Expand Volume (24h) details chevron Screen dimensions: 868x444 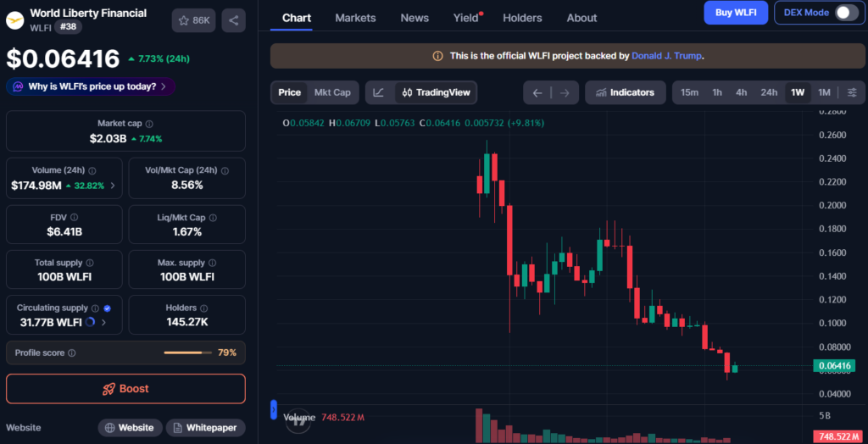113,186
